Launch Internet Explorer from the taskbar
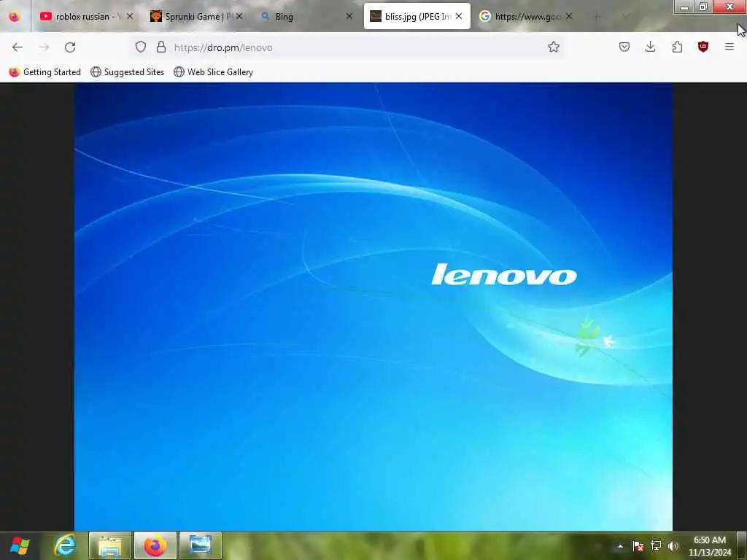The height and width of the screenshot is (560, 747). tap(65, 545)
